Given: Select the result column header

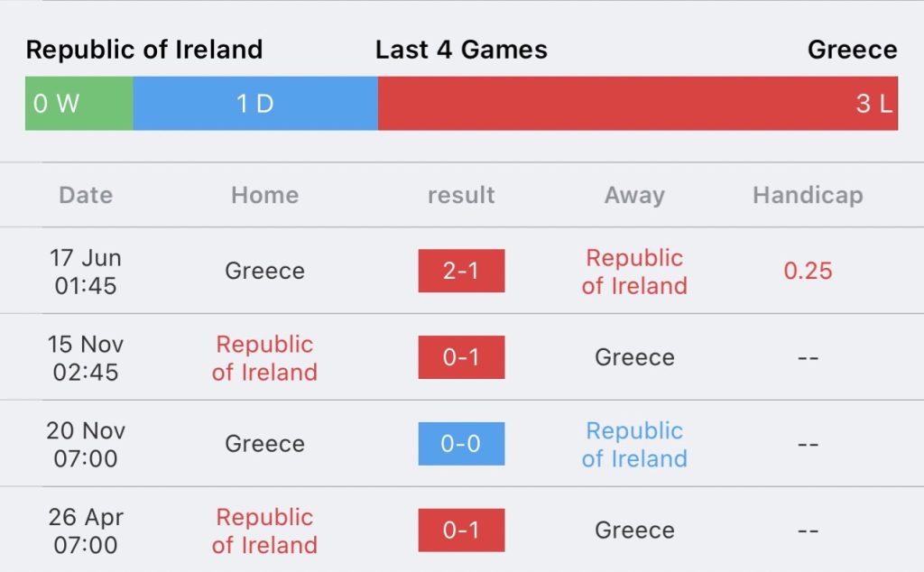Looking at the screenshot, I should (x=461, y=195).
